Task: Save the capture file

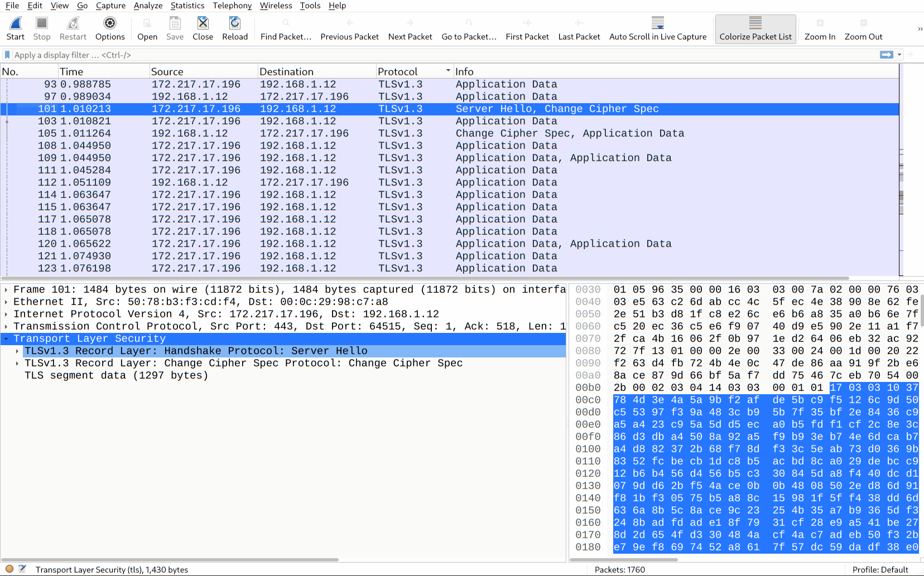Action: tap(175, 28)
